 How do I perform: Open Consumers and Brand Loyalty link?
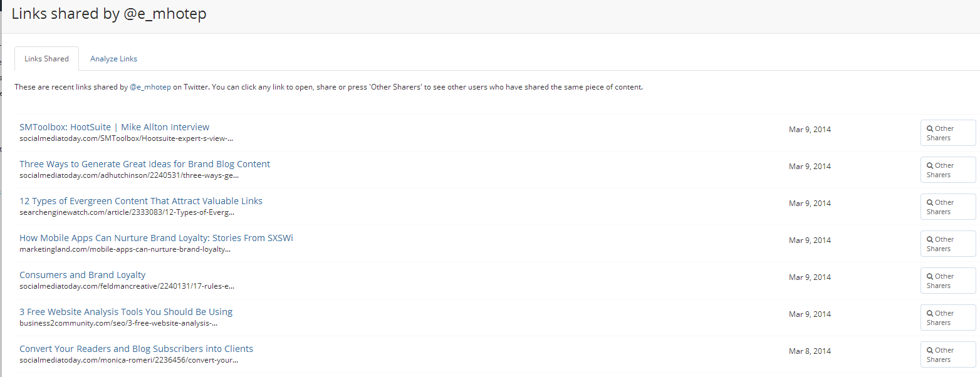click(82, 275)
